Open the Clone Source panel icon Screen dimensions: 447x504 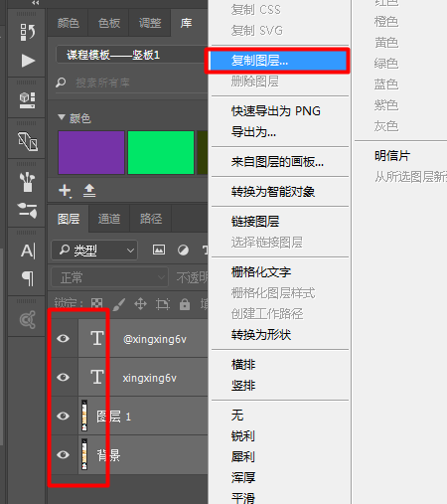coord(28,141)
